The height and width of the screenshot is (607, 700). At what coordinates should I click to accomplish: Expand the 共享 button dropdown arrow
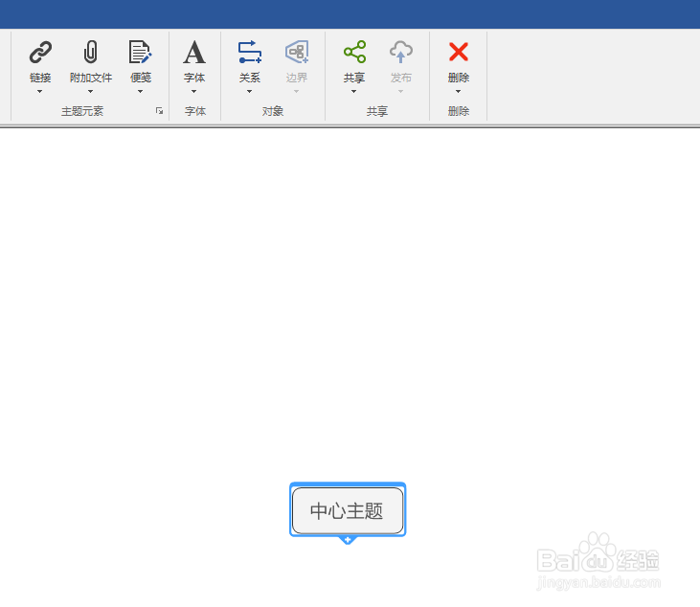(354, 92)
